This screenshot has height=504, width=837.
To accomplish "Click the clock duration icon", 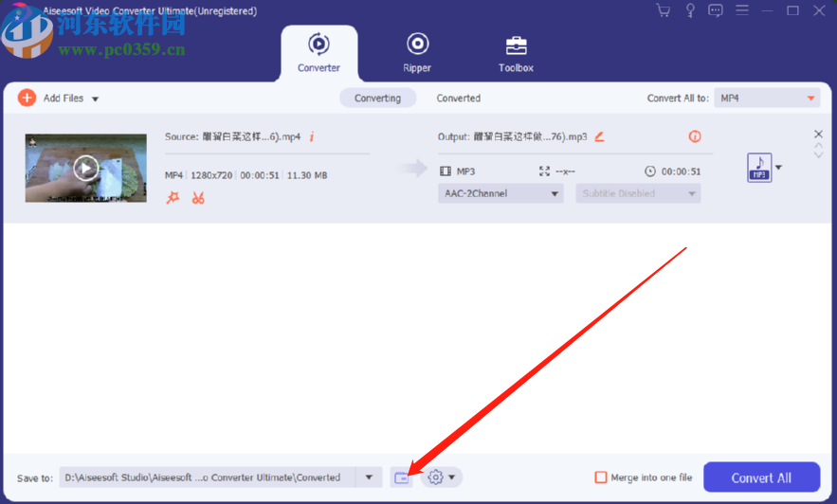I will (x=649, y=171).
